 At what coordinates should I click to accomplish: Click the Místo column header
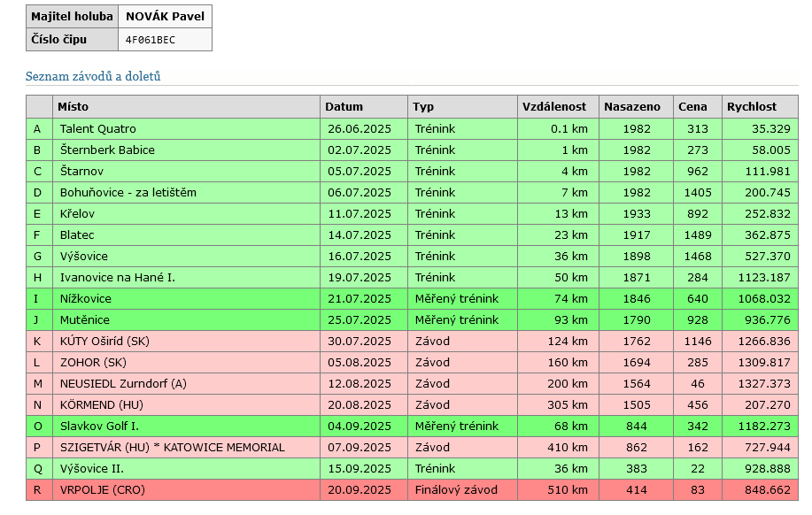[73, 107]
